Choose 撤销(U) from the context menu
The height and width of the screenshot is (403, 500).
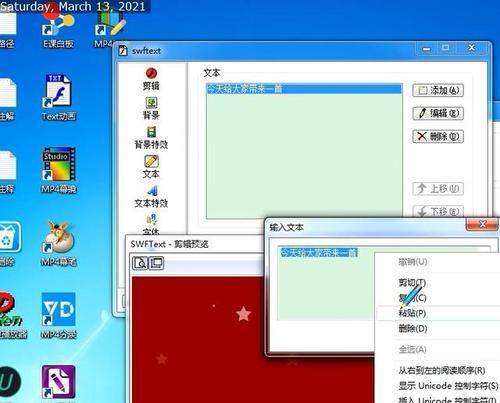click(x=437, y=262)
